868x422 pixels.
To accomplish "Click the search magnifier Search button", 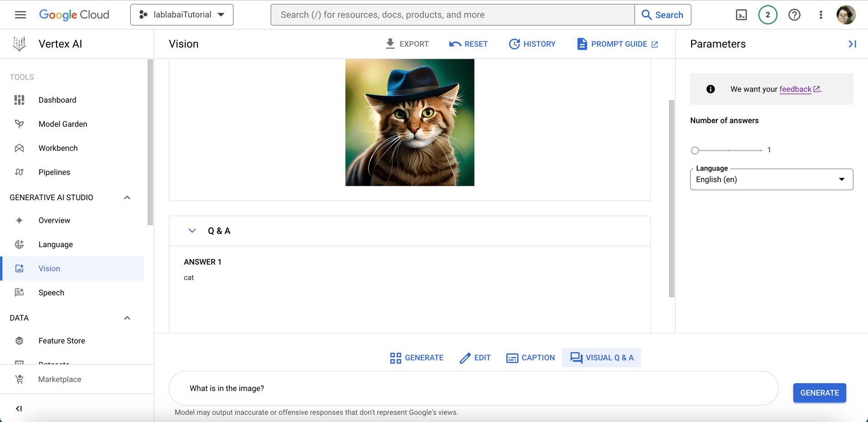I will click(x=663, y=15).
